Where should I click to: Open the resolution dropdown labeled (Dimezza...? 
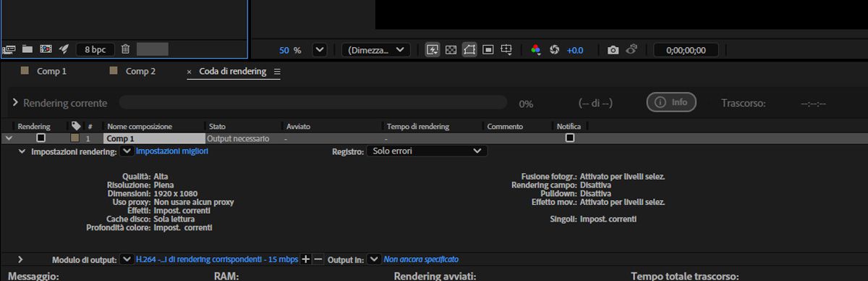coord(376,50)
